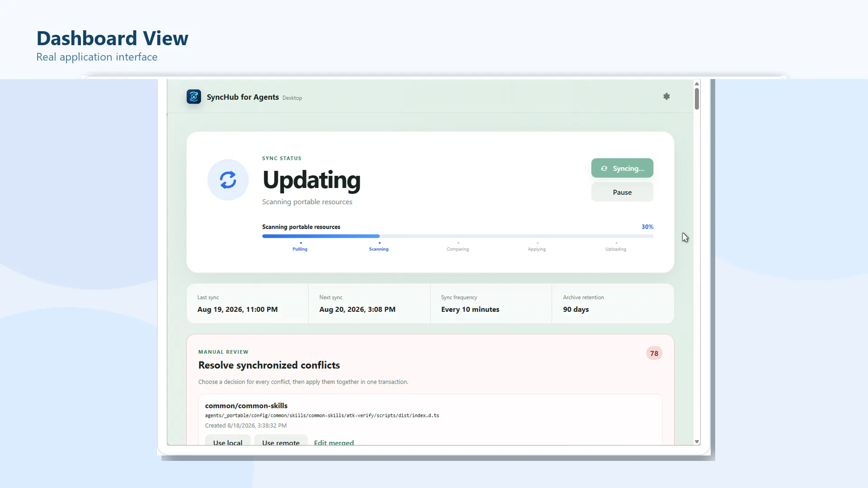
Task: Click the large blue sync status icon
Action: (228, 180)
